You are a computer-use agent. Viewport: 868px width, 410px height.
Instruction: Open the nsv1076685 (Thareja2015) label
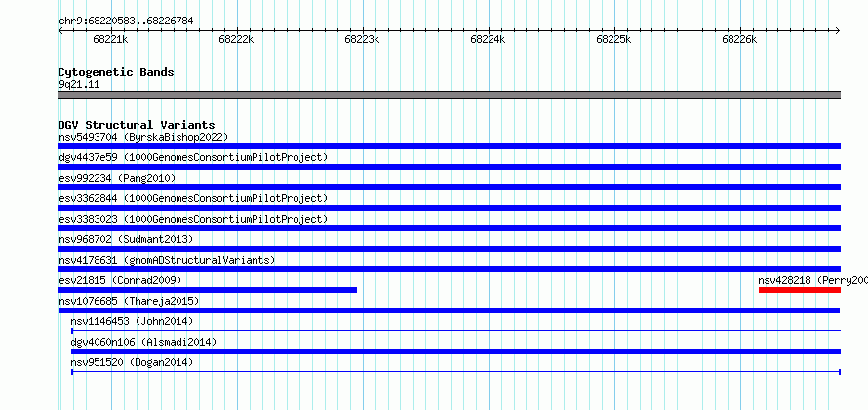click(x=129, y=301)
